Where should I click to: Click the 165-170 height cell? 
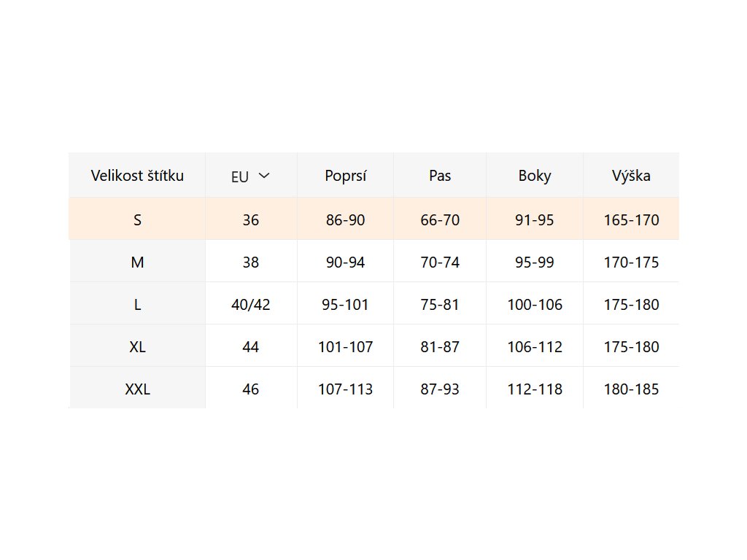631,219
